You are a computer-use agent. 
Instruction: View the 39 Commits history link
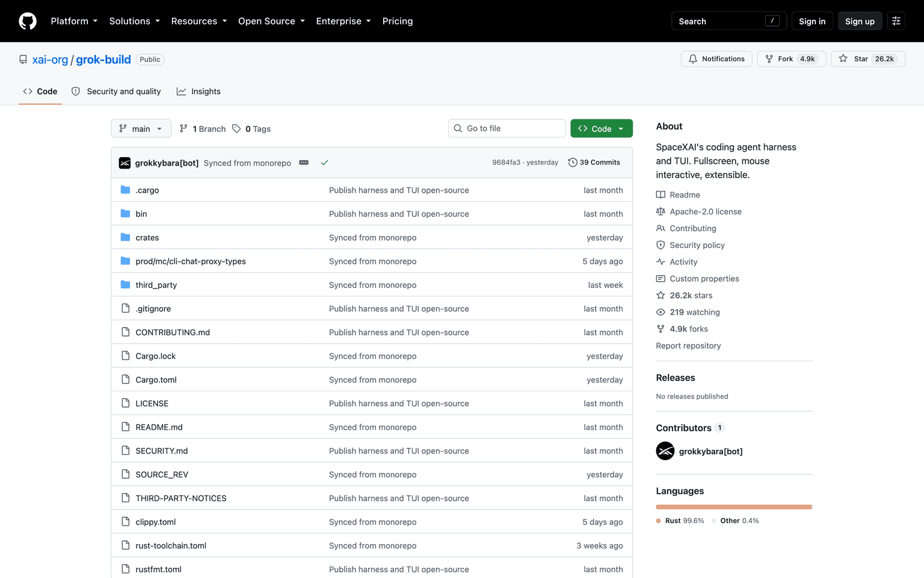coord(594,163)
